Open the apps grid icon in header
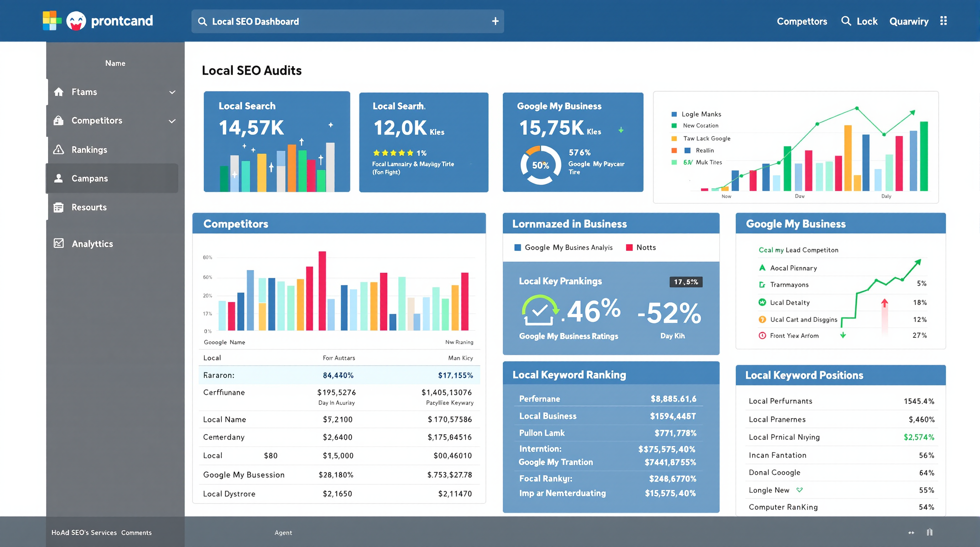This screenshot has height=547, width=980. point(943,21)
